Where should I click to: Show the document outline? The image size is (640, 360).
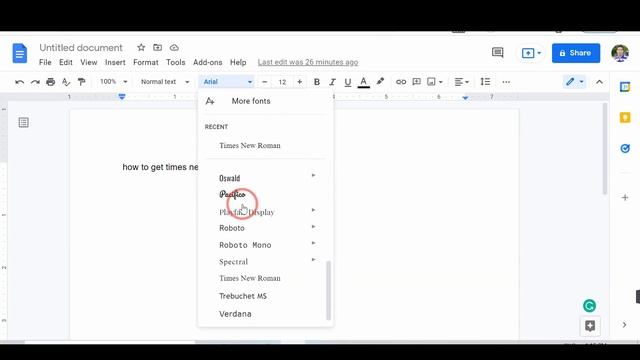pos(24,122)
